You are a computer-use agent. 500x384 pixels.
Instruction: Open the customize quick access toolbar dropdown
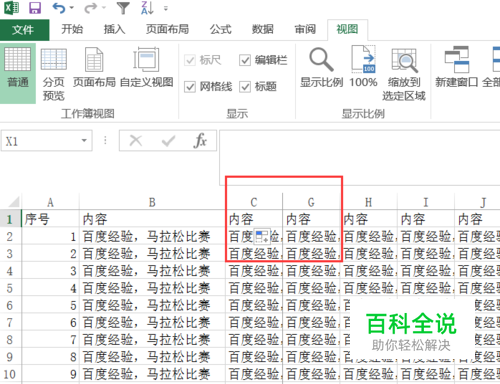[166, 8]
